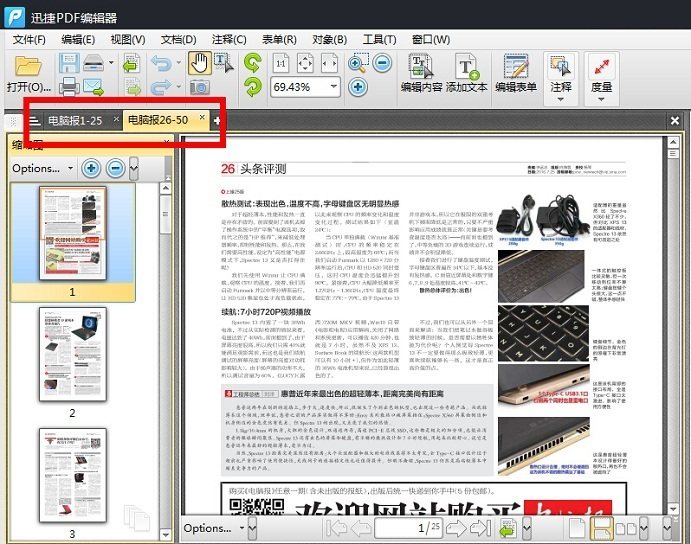This screenshot has height=544, width=691.
Task: Go to the last page button
Action: click(x=481, y=528)
